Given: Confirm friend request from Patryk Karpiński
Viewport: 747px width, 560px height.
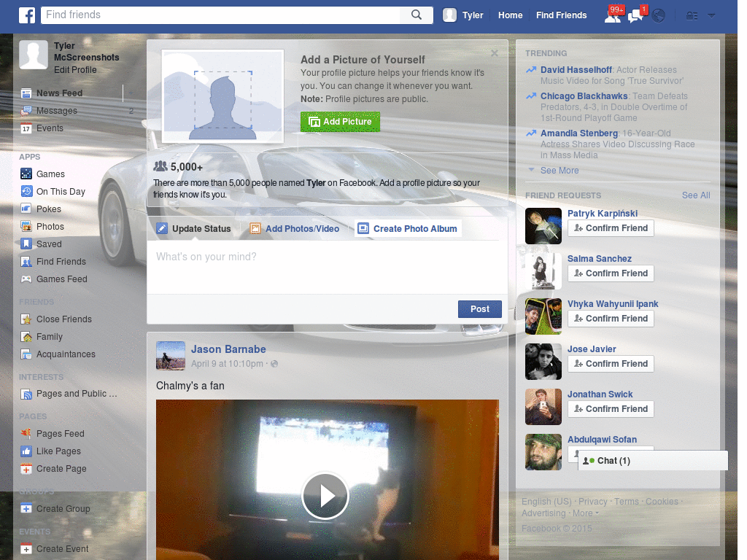Looking at the screenshot, I should coord(611,228).
